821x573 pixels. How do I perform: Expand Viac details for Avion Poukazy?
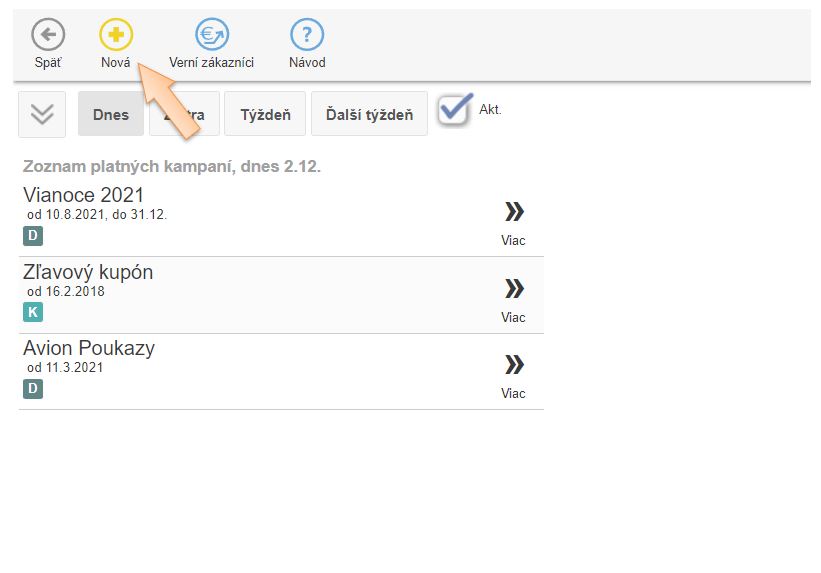(513, 365)
